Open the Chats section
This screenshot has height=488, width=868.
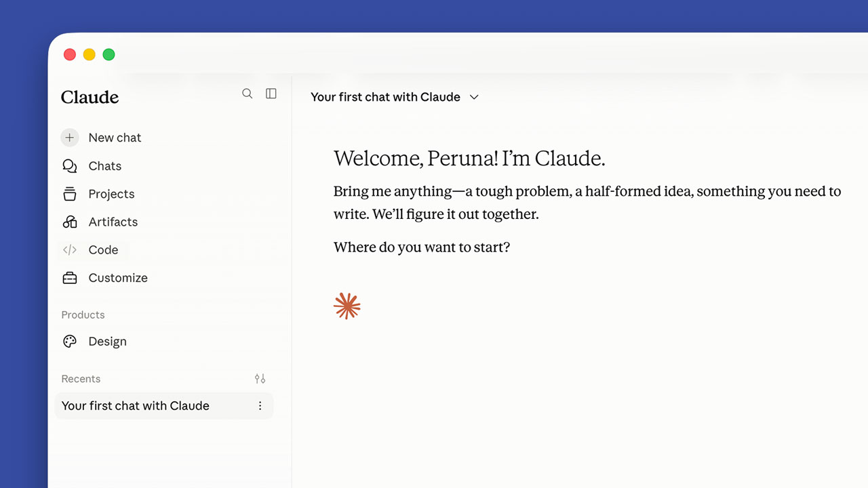tap(105, 166)
